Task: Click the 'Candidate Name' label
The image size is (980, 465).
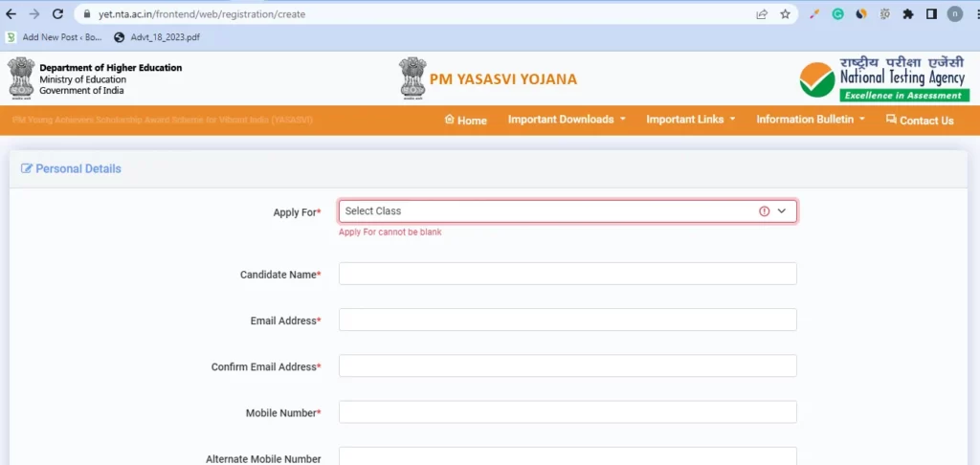Action: 278,275
